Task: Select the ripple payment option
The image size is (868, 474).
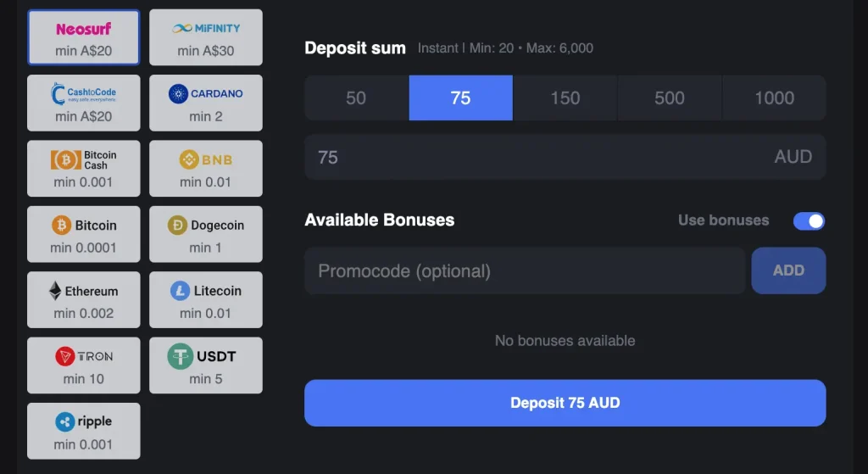Action: pyautogui.click(x=83, y=431)
